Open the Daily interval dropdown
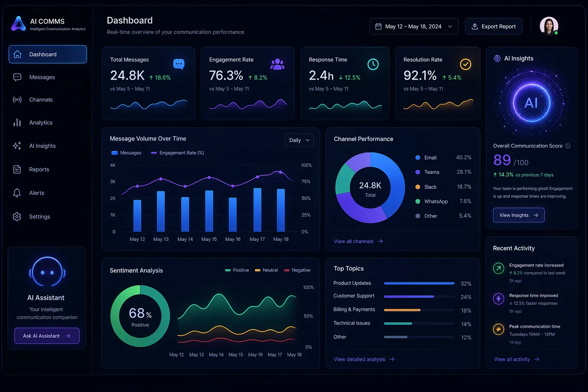This screenshot has width=588, height=392. click(x=299, y=140)
